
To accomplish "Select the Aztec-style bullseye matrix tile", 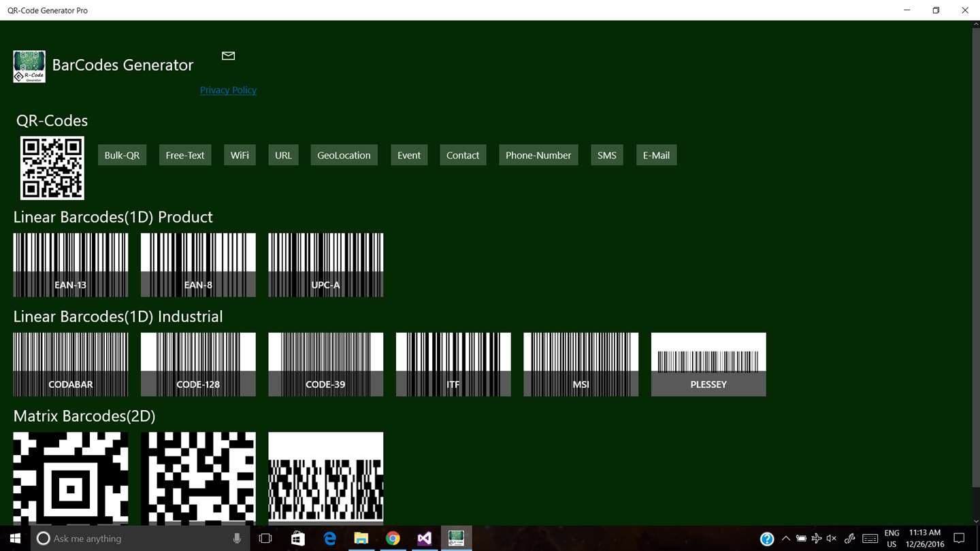I will point(71,478).
